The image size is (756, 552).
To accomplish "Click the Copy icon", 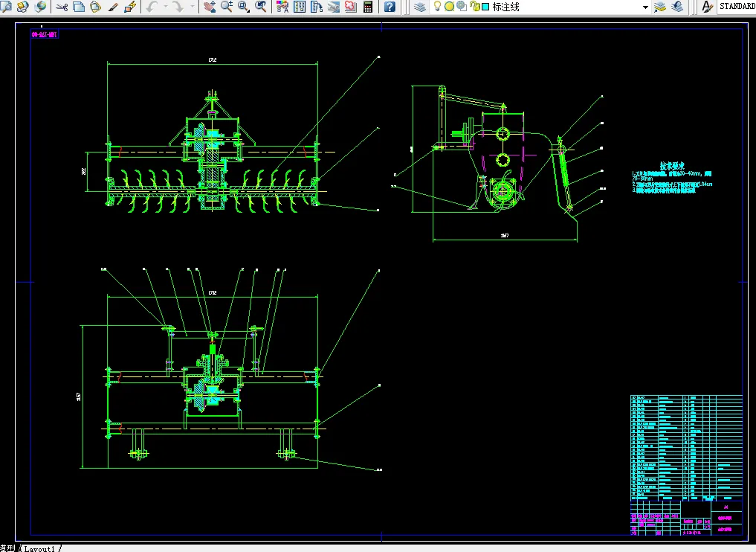I will click(79, 7).
